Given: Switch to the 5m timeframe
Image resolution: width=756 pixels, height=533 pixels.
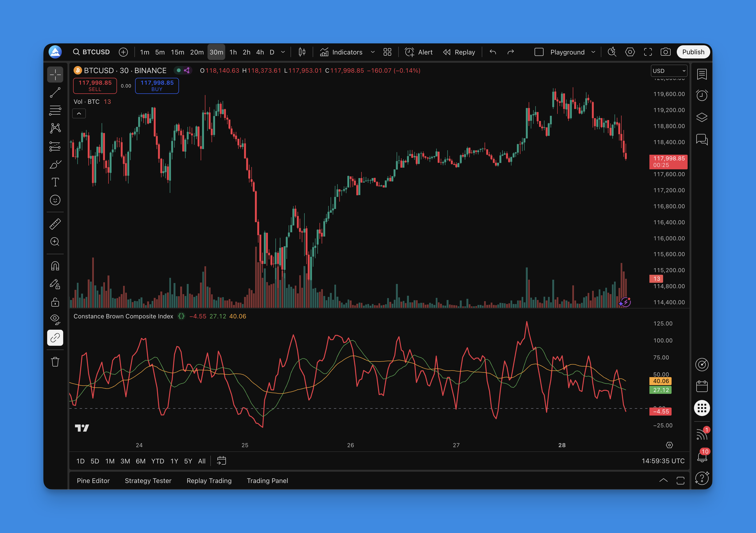Looking at the screenshot, I should coord(160,52).
